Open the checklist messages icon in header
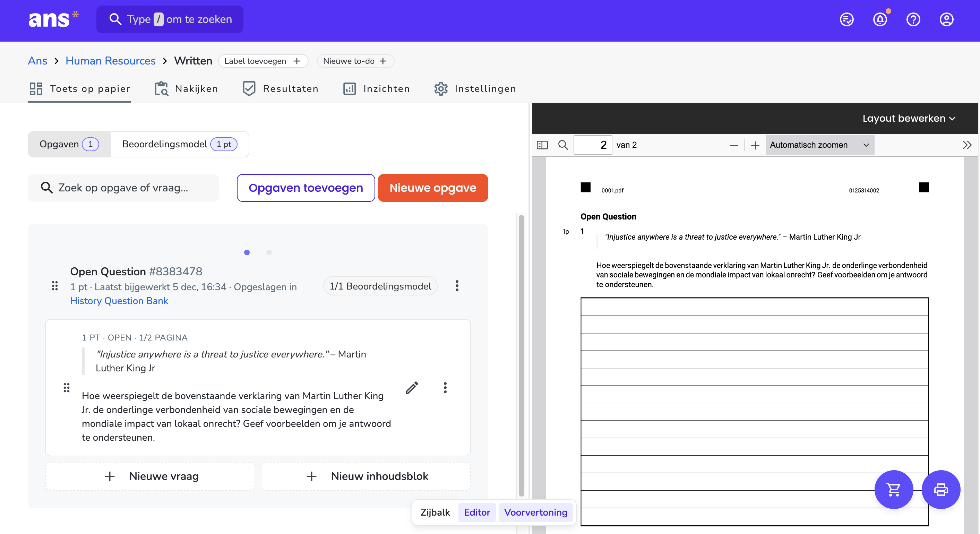Screen dimensions: 980x534 point(846,19)
